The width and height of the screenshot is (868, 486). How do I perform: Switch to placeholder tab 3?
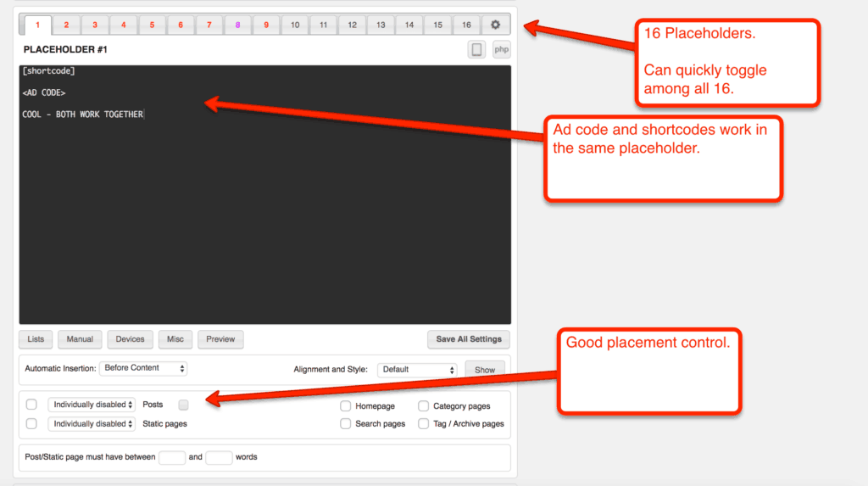pos(95,25)
